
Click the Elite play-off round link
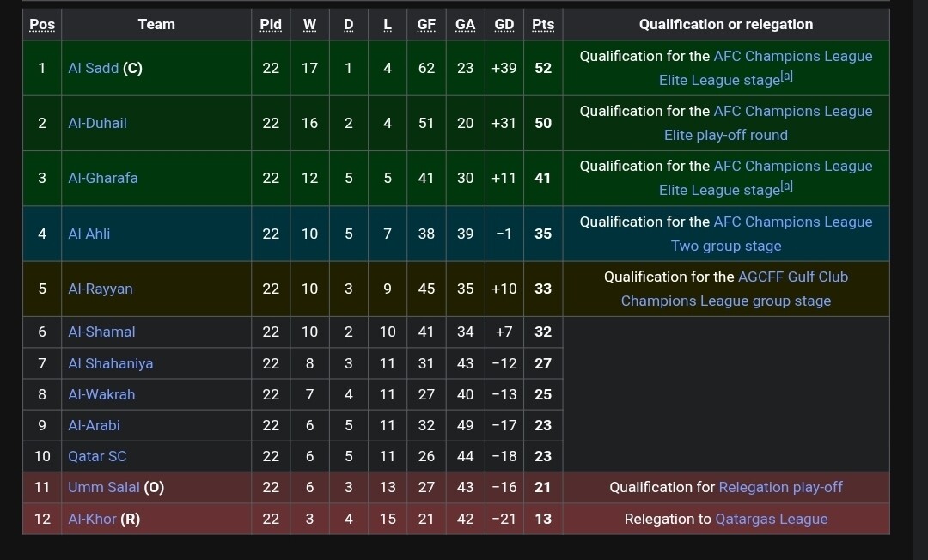tap(726, 135)
